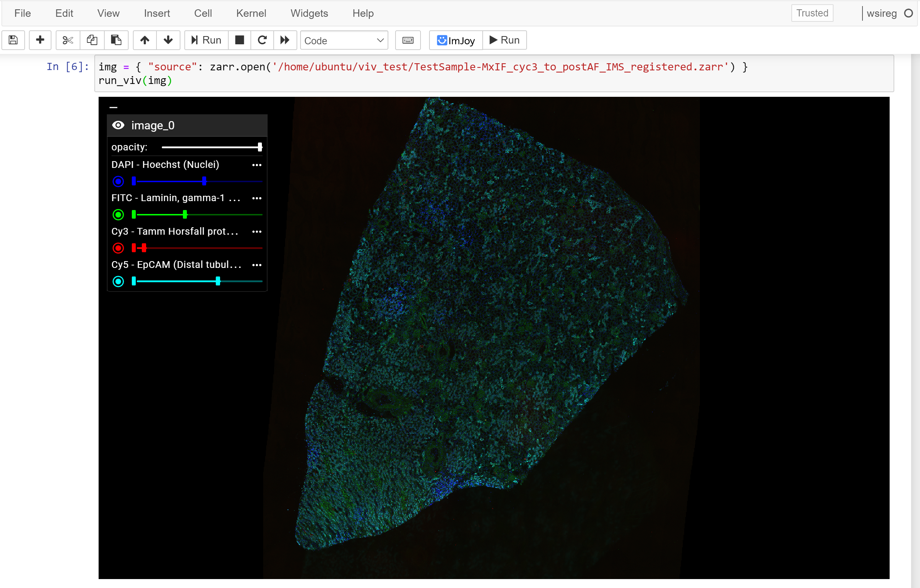
Task: Click the Trusted notebook button
Action: (812, 13)
